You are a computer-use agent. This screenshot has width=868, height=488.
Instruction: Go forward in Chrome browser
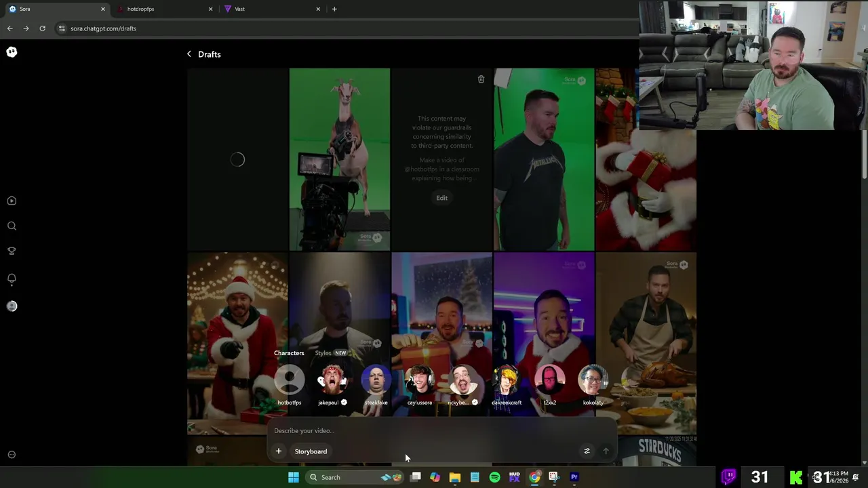click(26, 28)
